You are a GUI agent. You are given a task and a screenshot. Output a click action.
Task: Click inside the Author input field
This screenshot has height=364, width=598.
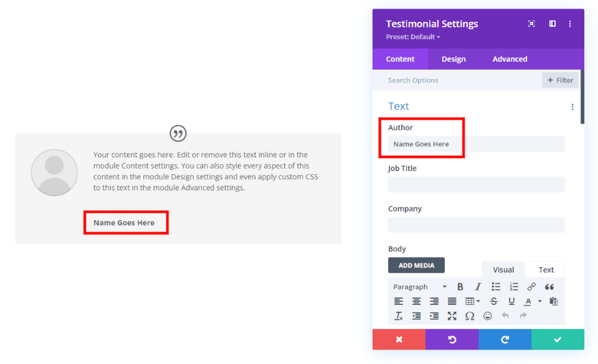pos(436,144)
